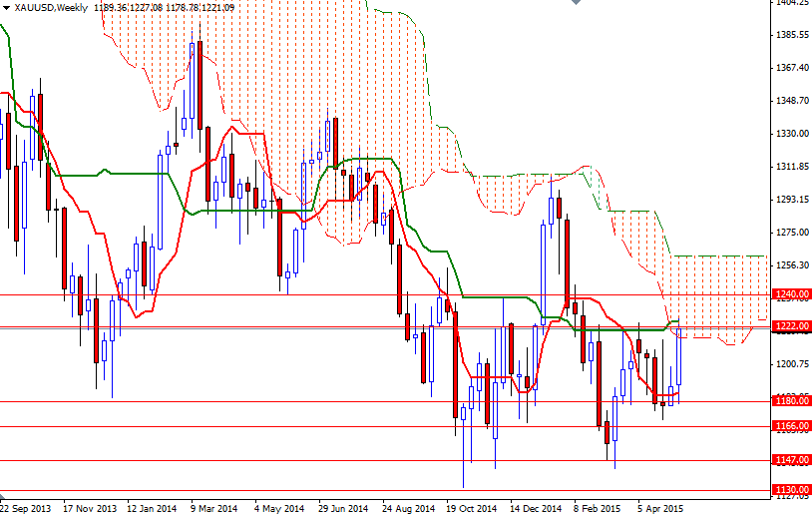Click the 1330.00 price scale value
This screenshot has height=515, width=812.
(792, 134)
